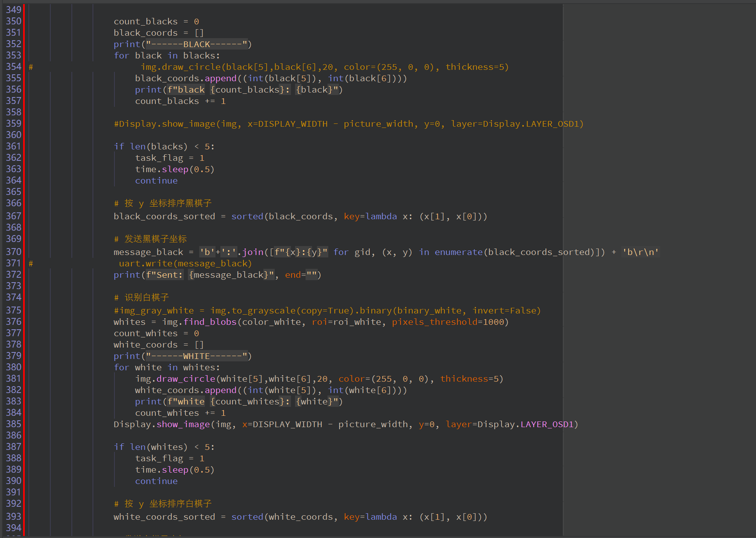This screenshot has width=756, height=538.
Task: Click 'roi=roi_white' argument
Action: pos(346,322)
